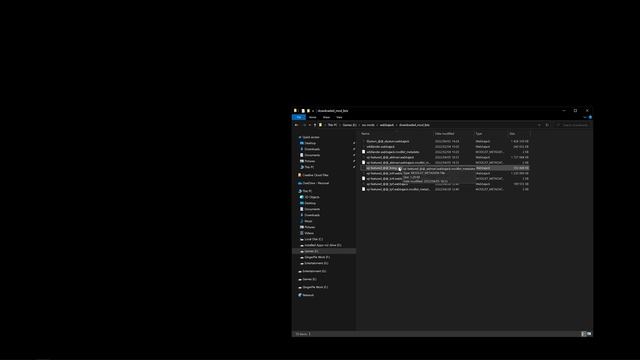Open the File ribbon tab
The image size is (640, 360).
(299, 117)
